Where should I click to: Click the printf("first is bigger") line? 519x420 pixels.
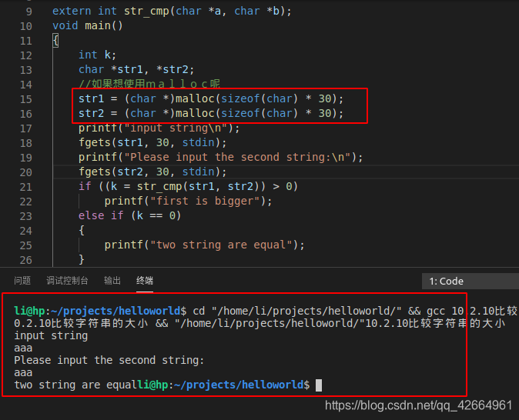pyautogui.click(x=189, y=201)
